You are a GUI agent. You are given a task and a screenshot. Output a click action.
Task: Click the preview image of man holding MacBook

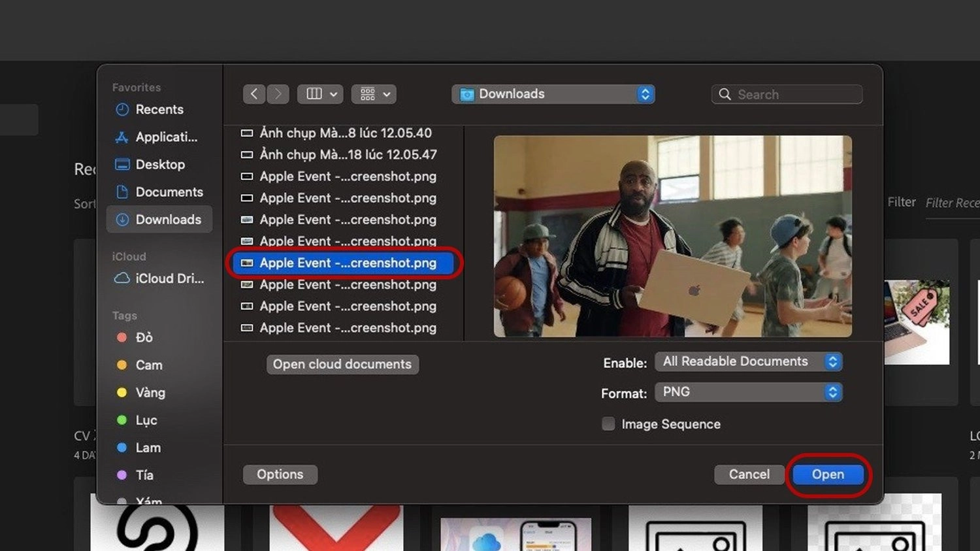point(672,236)
